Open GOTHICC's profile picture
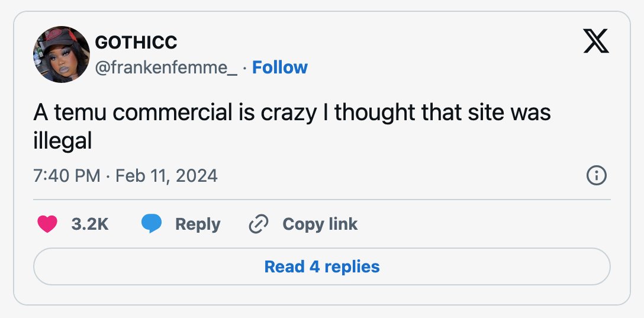Viewport: 644px width, 318px height. (62, 54)
